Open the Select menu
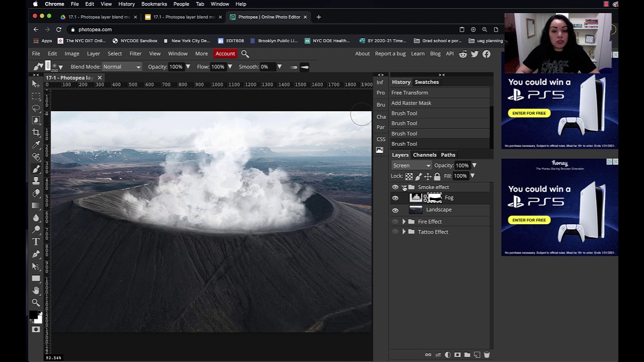 tap(115, 54)
